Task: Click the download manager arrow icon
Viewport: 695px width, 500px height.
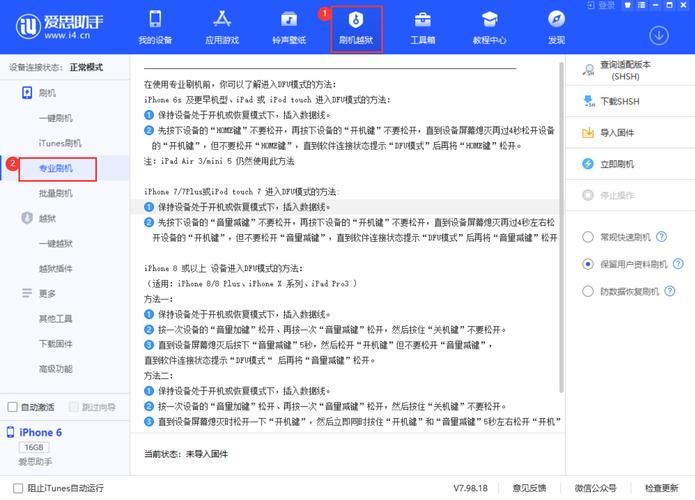Action: coord(659,35)
